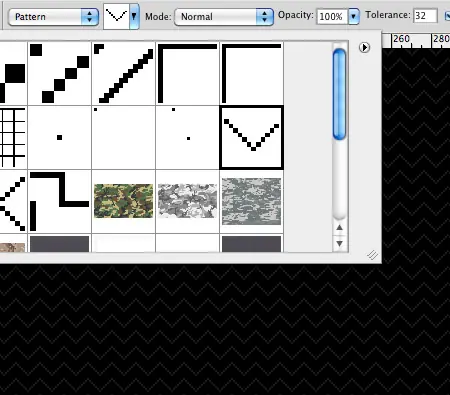Image resolution: width=450 pixels, height=395 pixels.
Task: Click the resize grip of pattern picker
Action: point(373,255)
